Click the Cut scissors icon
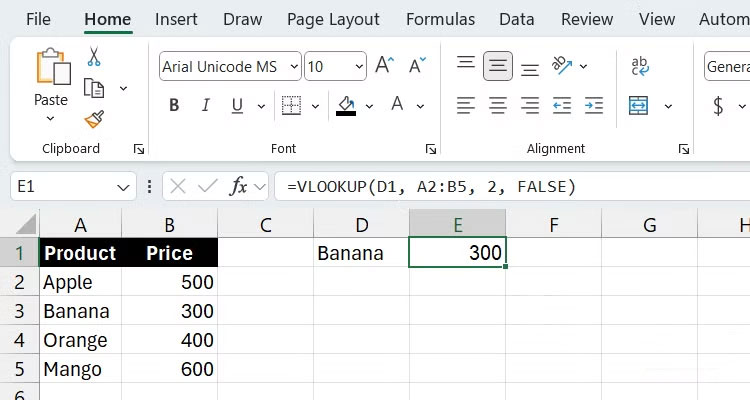This screenshot has width=750, height=400. 94,57
